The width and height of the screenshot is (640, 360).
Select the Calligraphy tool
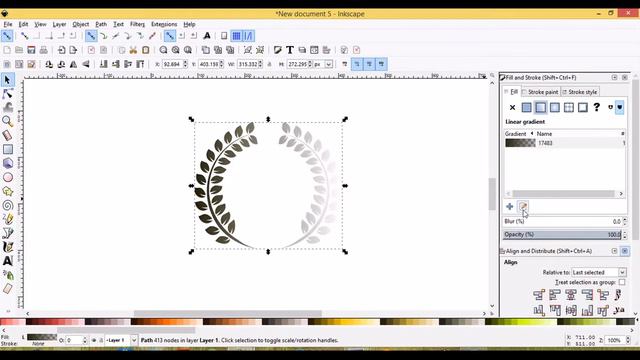[x=7, y=247]
